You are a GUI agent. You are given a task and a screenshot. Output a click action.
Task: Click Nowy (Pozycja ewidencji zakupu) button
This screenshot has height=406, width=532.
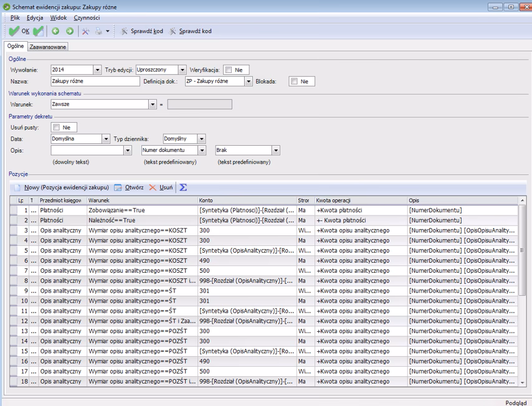coord(62,187)
